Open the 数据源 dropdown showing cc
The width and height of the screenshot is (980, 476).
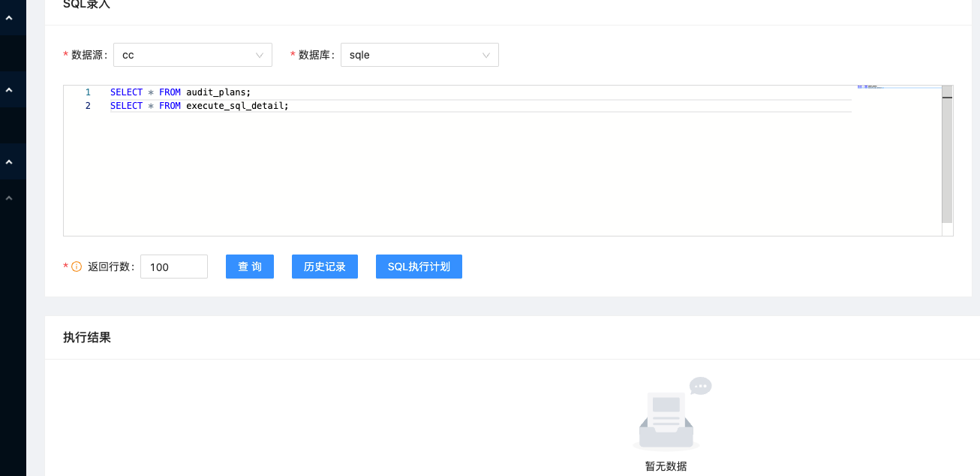192,54
